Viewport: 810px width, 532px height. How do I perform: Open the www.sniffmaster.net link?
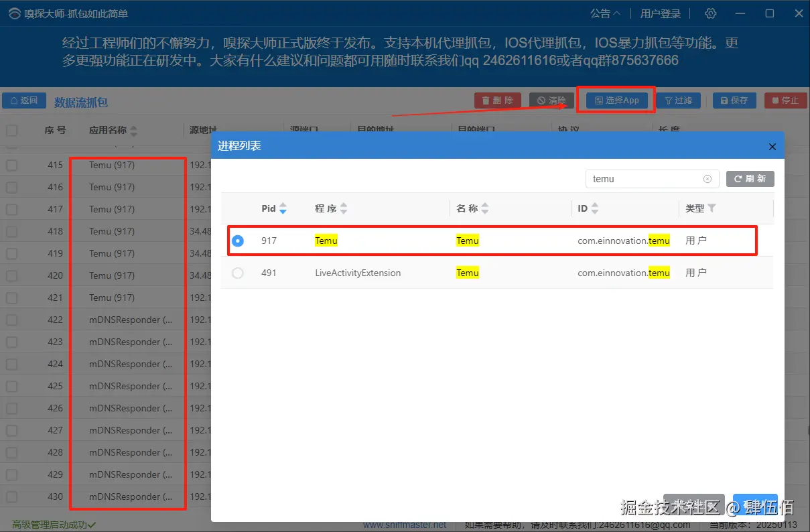click(405, 525)
